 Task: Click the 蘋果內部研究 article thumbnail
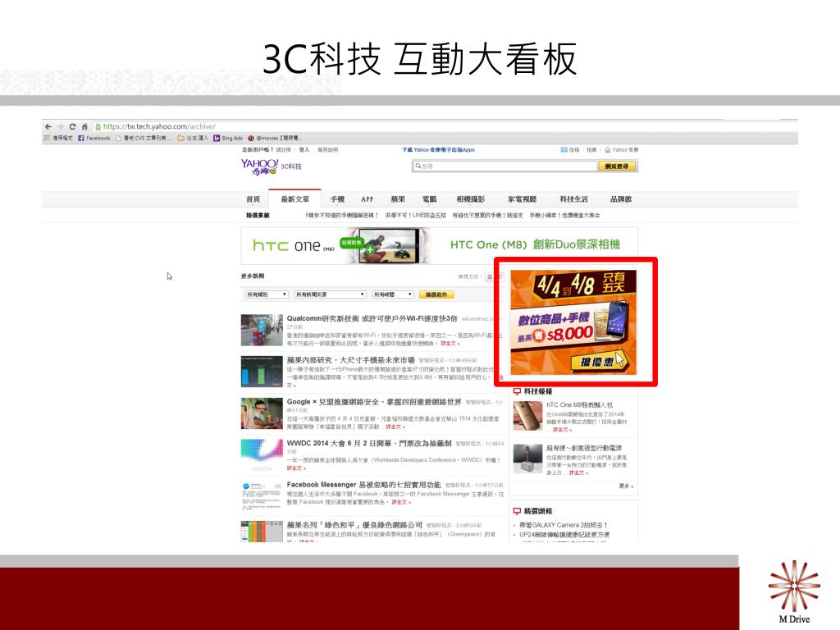(262, 372)
